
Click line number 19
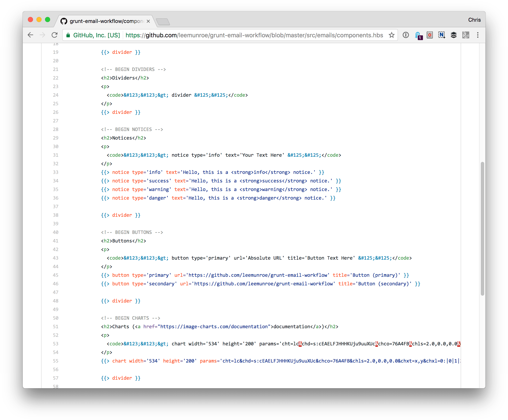coord(56,52)
